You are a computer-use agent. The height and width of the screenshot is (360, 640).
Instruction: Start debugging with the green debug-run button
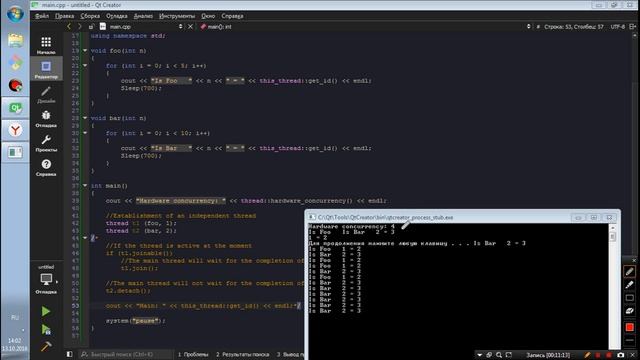pos(46,329)
